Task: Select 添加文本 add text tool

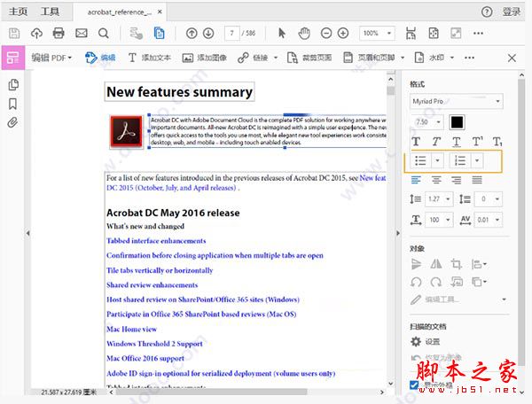Action: [149, 58]
